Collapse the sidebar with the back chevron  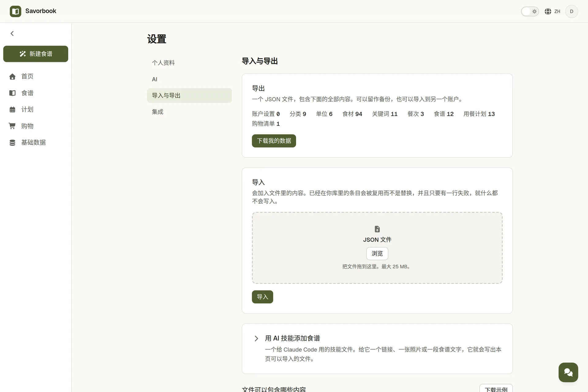pyautogui.click(x=12, y=33)
